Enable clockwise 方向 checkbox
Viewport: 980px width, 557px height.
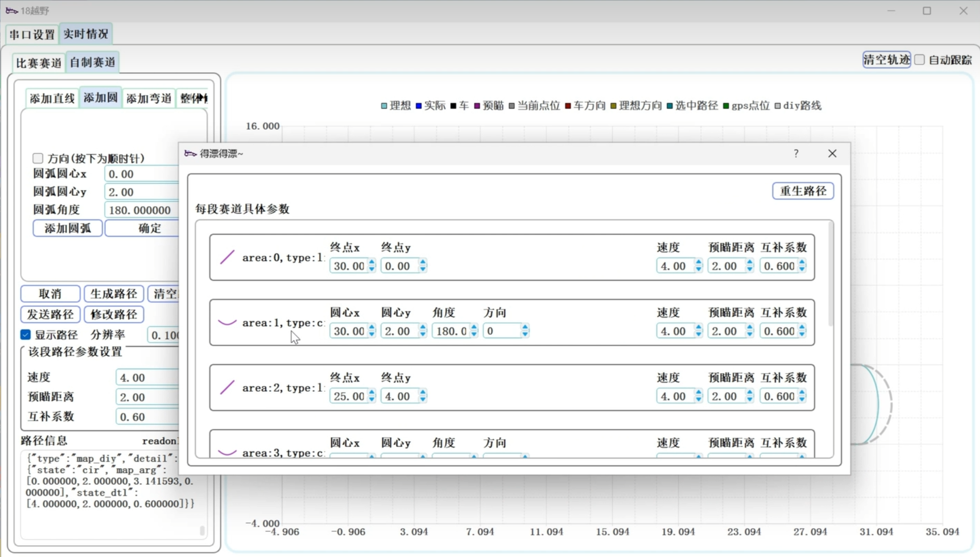(x=38, y=158)
